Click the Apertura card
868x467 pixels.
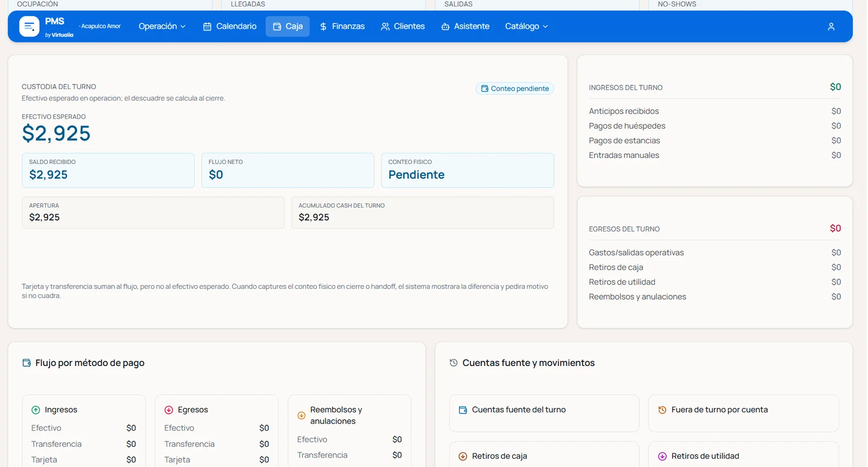(x=153, y=212)
